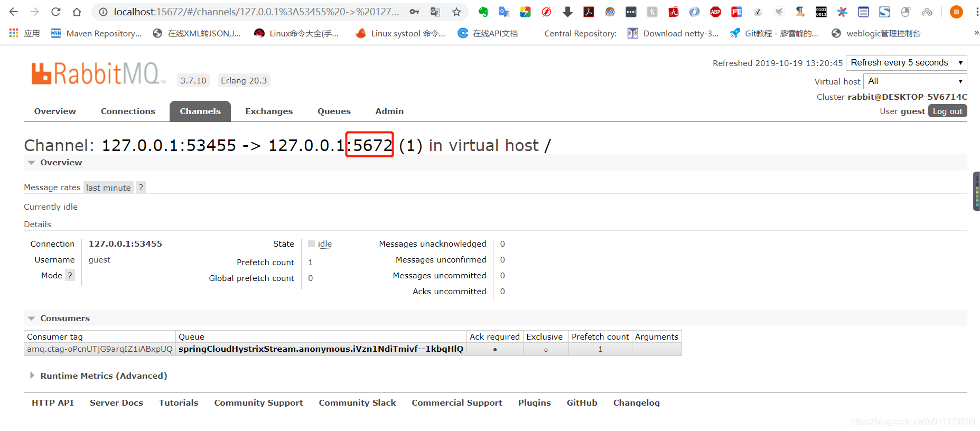
Task: Click the black download arrow extension
Action: tap(567, 12)
